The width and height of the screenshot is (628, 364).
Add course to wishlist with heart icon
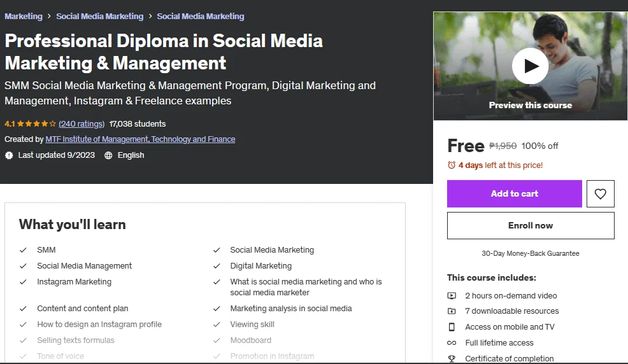pyautogui.click(x=600, y=193)
